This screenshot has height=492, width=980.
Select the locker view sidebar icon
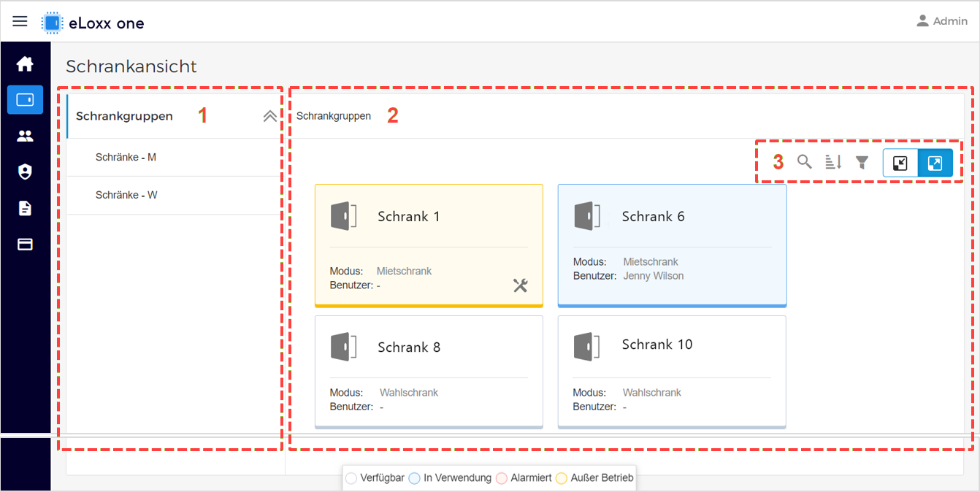pyautogui.click(x=25, y=100)
